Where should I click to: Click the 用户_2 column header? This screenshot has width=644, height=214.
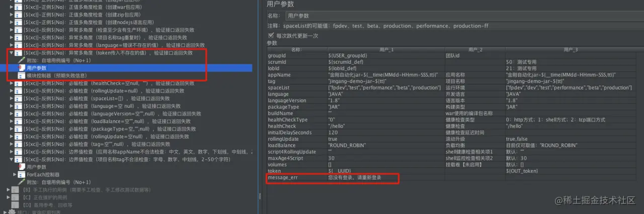[475, 49]
